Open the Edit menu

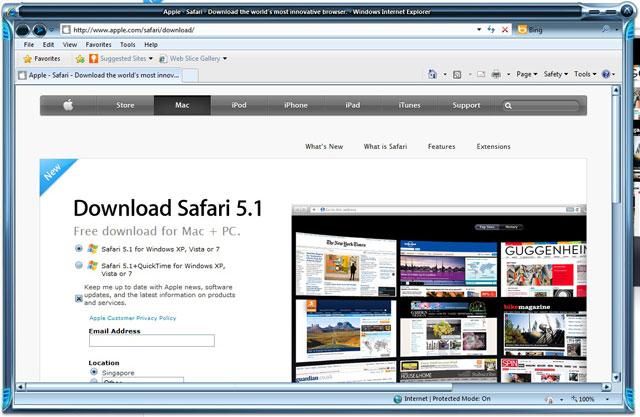[x=48, y=45]
